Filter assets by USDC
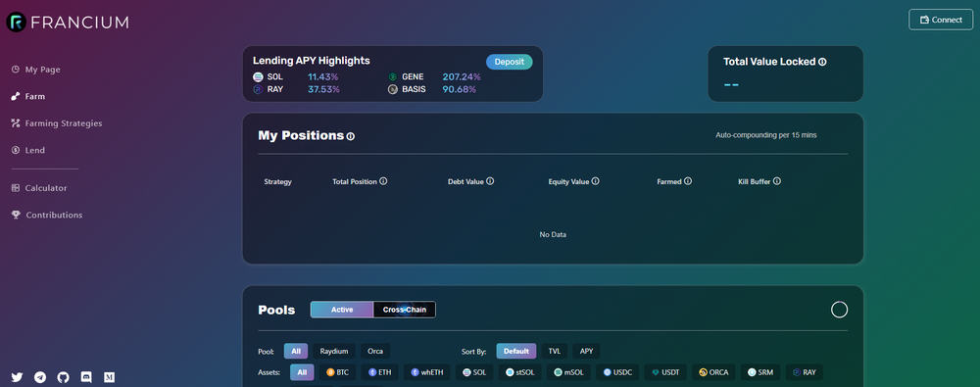The width and height of the screenshot is (980, 387). 617,372
